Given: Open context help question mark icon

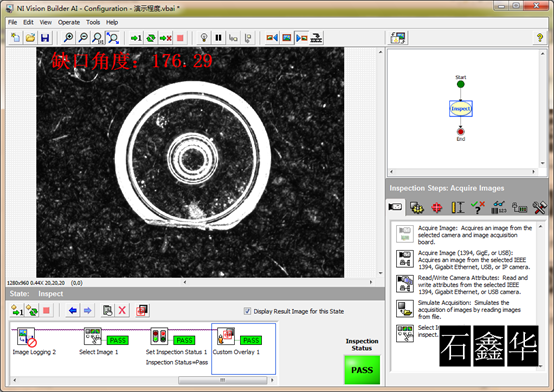Looking at the screenshot, I should pos(540,37).
